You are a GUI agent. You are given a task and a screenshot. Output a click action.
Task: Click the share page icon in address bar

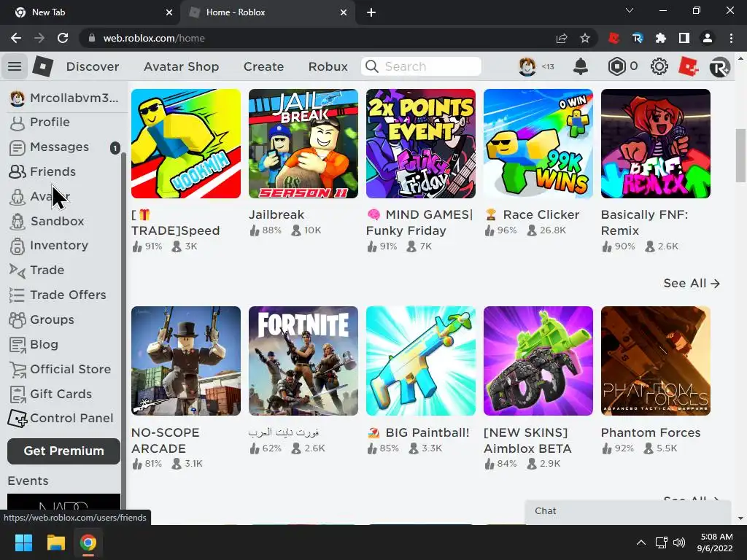(562, 38)
